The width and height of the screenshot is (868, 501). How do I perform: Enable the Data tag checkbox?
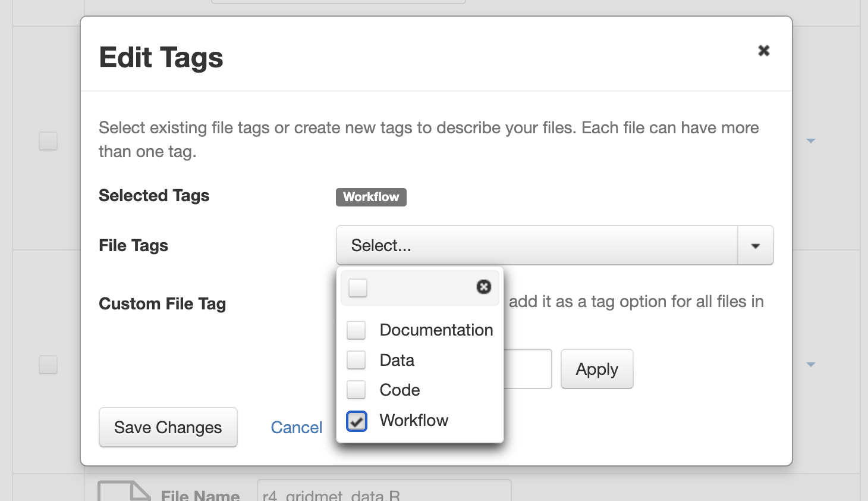pyautogui.click(x=357, y=360)
